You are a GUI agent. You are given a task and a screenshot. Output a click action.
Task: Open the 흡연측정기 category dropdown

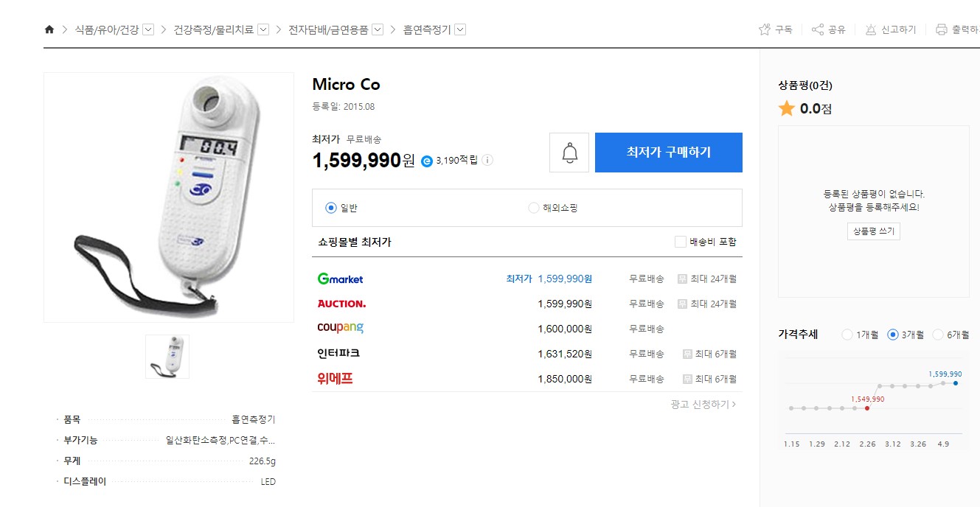460,29
